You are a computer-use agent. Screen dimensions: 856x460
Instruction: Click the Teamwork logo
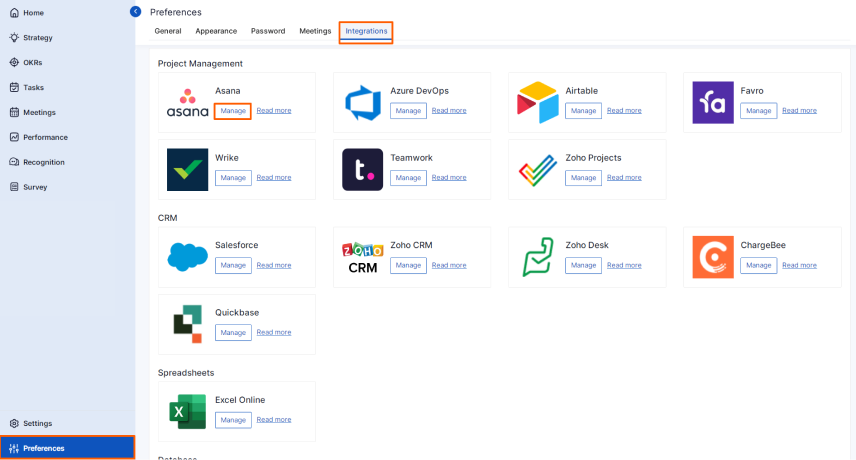click(x=362, y=170)
